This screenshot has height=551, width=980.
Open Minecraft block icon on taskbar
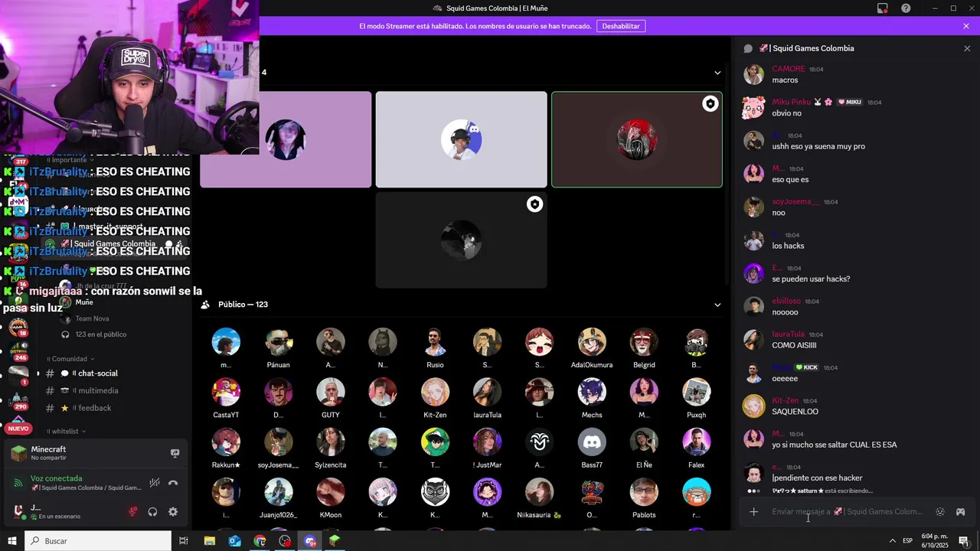coord(335,541)
